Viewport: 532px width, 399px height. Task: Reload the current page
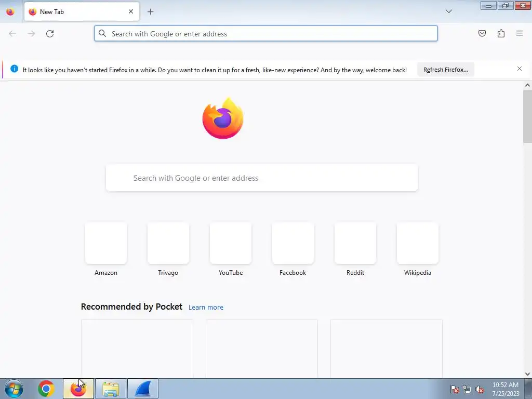pos(50,34)
